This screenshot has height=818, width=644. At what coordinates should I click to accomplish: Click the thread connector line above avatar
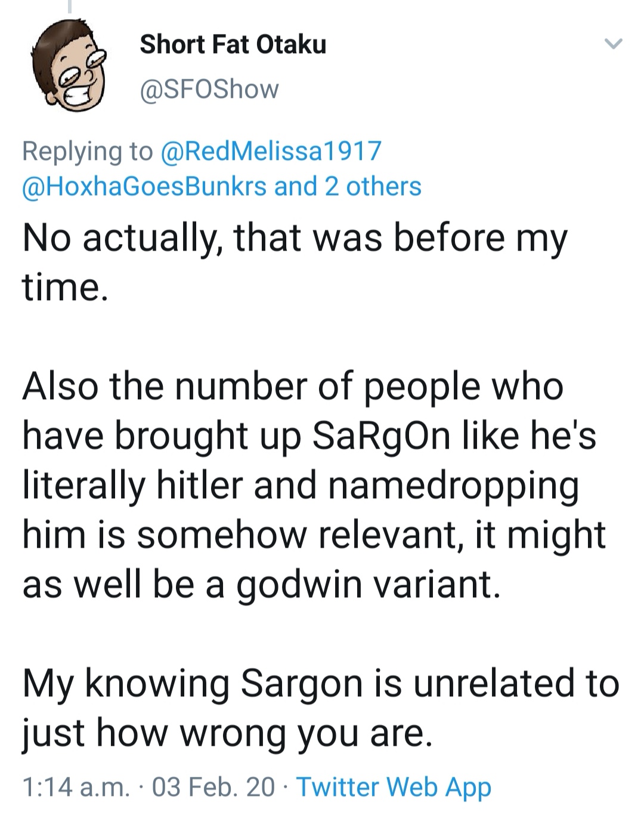(70, 7)
